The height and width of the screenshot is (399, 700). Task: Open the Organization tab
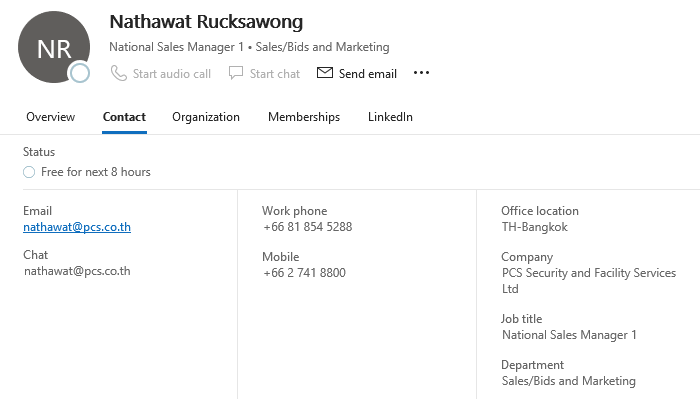coord(206,117)
